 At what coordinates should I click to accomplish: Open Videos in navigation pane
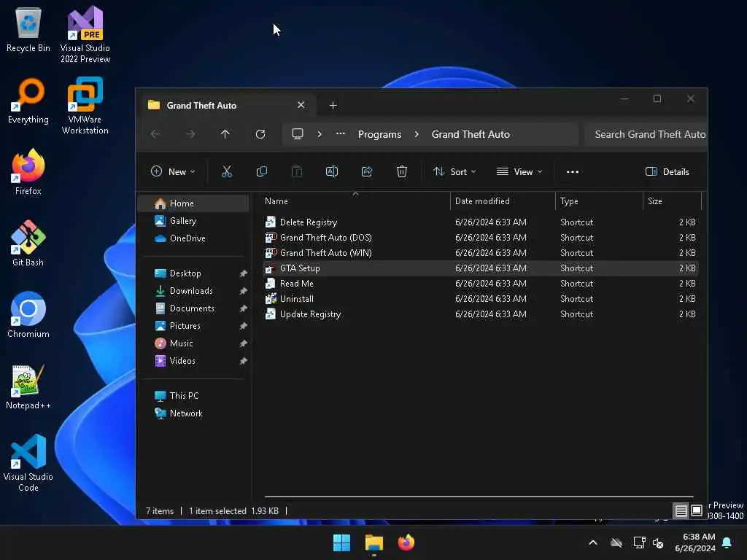[x=193, y=361]
